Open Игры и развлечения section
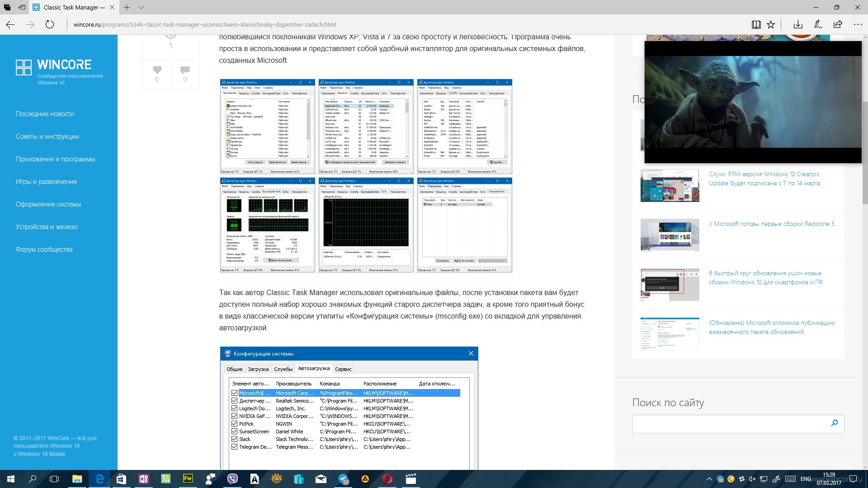 click(x=46, y=182)
